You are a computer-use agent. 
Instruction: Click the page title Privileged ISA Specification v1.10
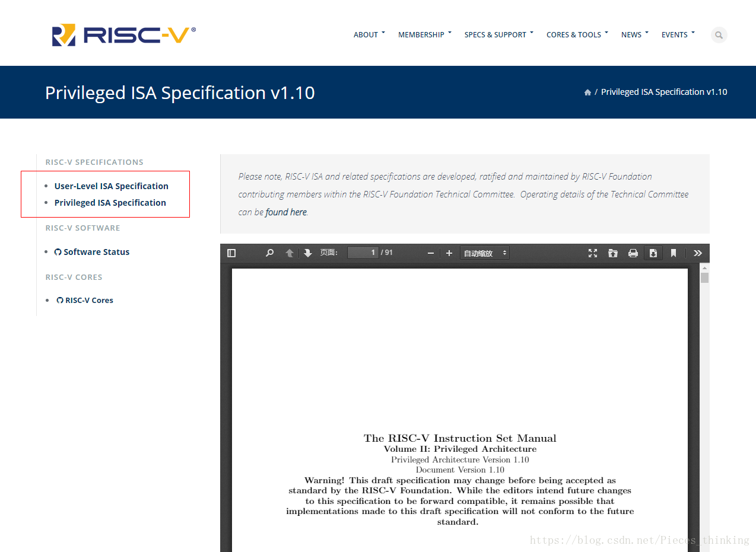(180, 92)
